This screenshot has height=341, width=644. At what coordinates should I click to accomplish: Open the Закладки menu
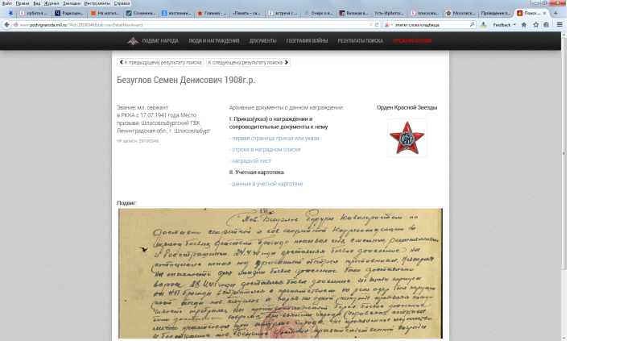(x=72, y=3)
